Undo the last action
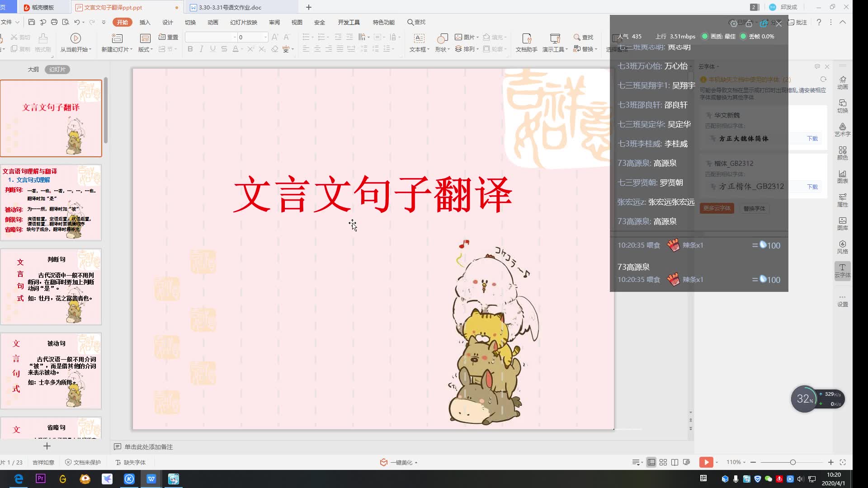Image resolution: width=868 pixels, height=488 pixels. click(x=77, y=22)
